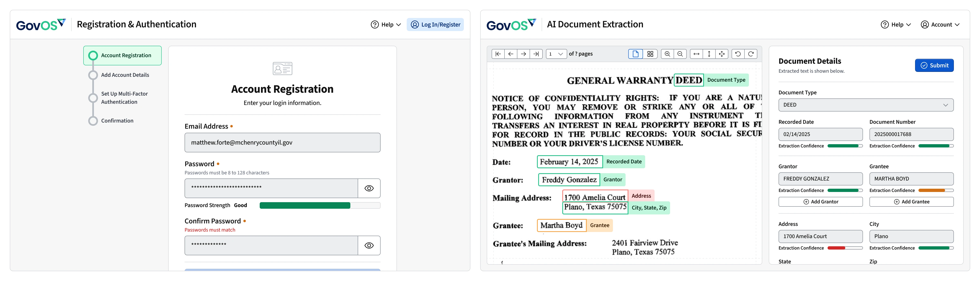This screenshot has height=281, width=980.
Task: Select Add Account Details step
Action: pos(125,75)
